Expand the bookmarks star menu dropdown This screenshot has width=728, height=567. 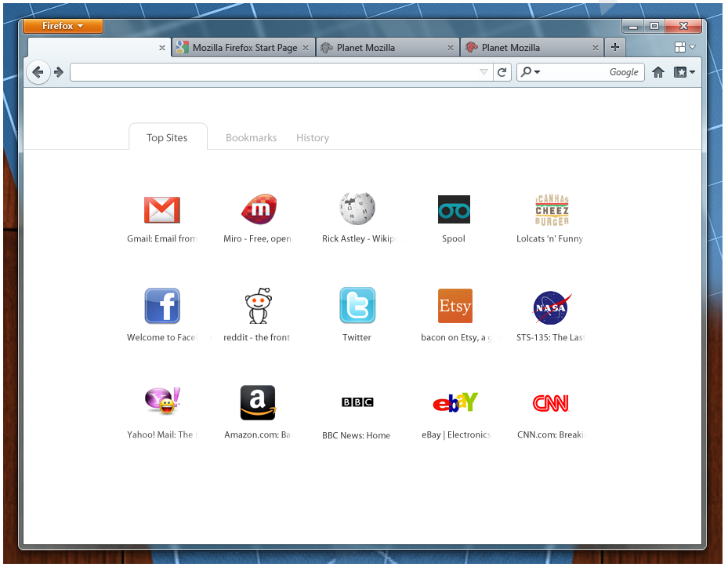(x=685, y=72)
